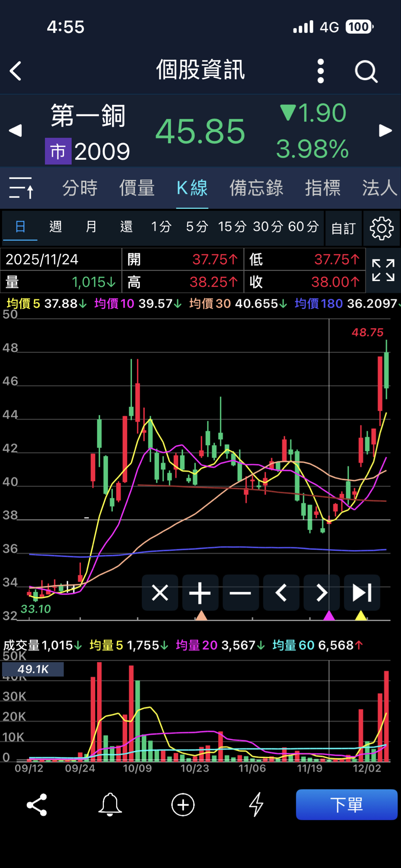
Task: Switch to previous stock with left triangle
Action: pos(15,131)
